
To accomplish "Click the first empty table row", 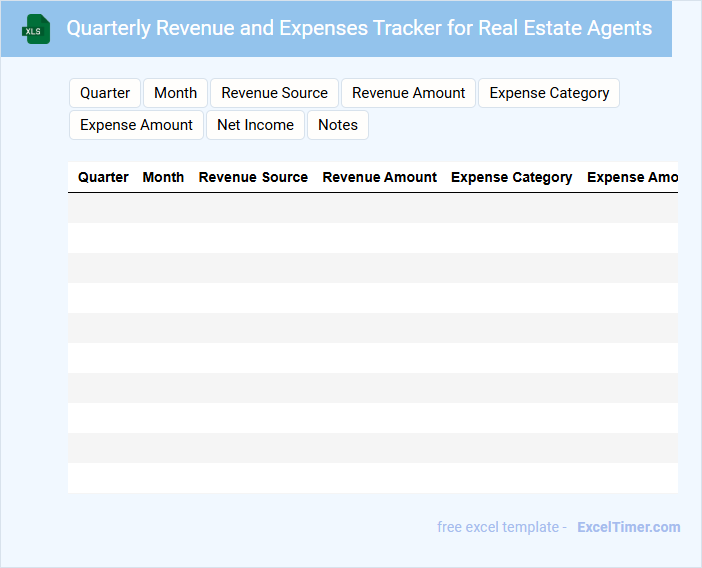I will click(372, 208).
